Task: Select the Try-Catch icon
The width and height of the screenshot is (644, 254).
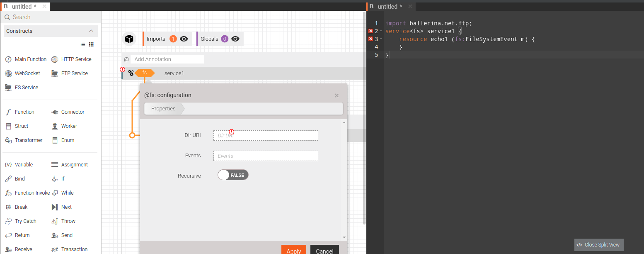Action: 8,221
